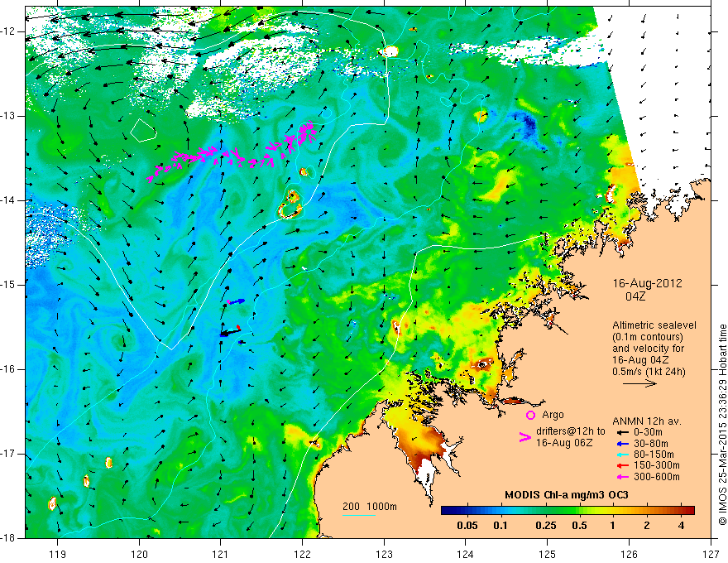Screen dimensions: 728x563
Task: Click the 'Altimetric sealevel' text
Action: (654, 325)
